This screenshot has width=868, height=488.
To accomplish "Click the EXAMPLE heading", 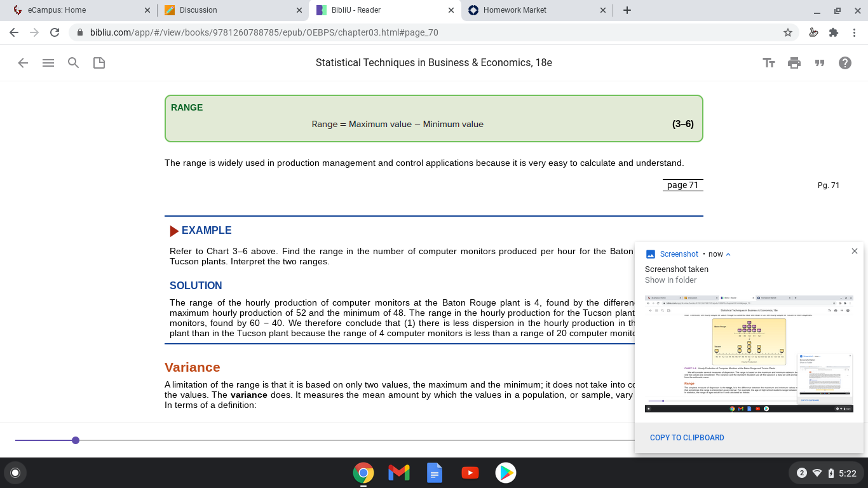I will 207,231.
